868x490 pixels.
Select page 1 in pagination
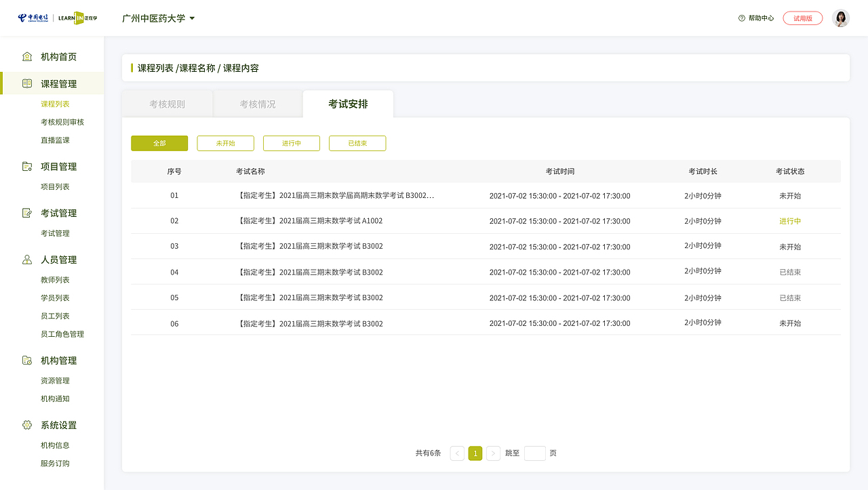tap(475, 453)
